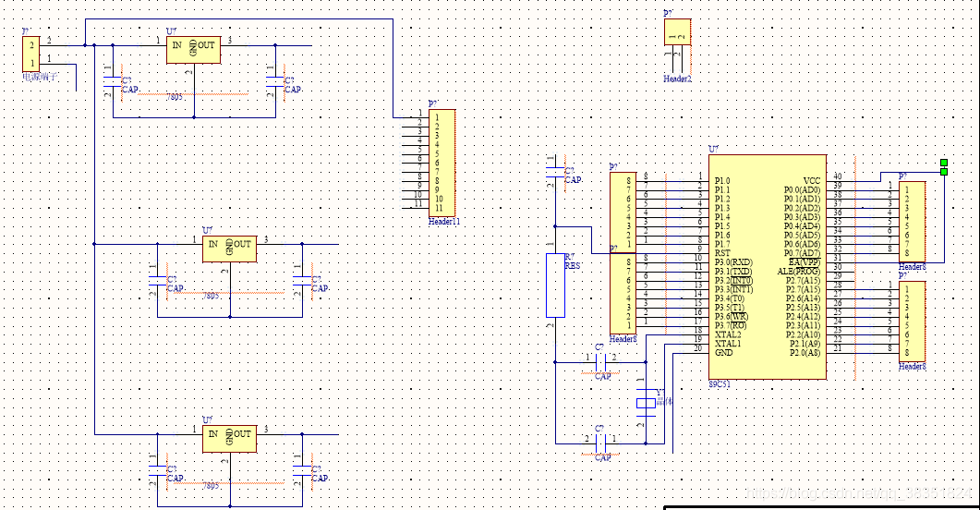Viewport: 980px width, 510px height.
Task: Select the Header8 wired to P3 pins
Action: click(623, 292)
